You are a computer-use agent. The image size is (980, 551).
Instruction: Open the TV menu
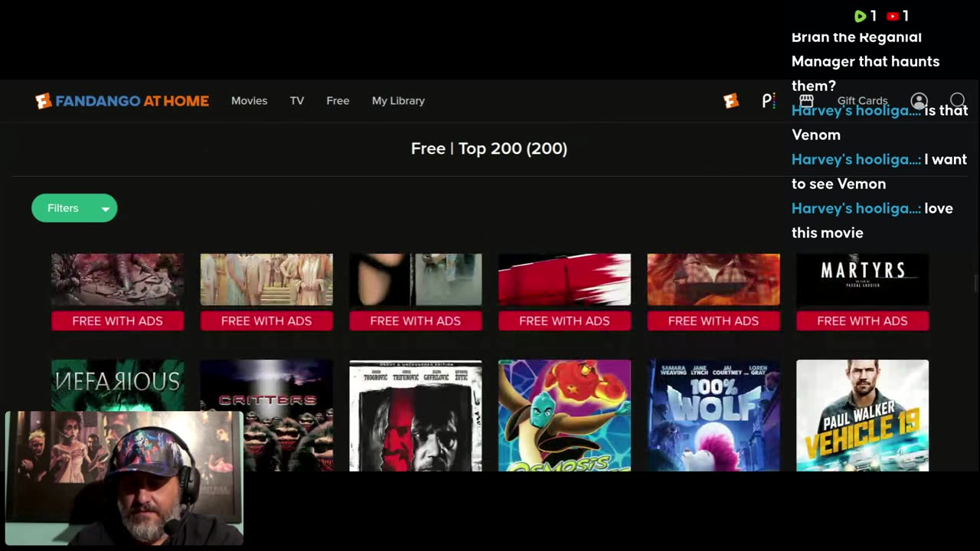point(297,101)
